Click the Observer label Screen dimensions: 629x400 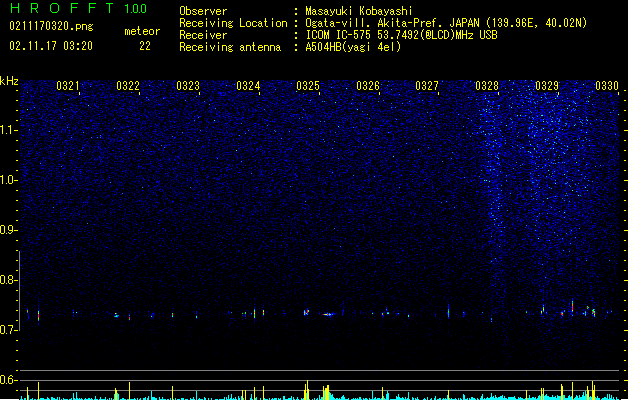point(203,11)
